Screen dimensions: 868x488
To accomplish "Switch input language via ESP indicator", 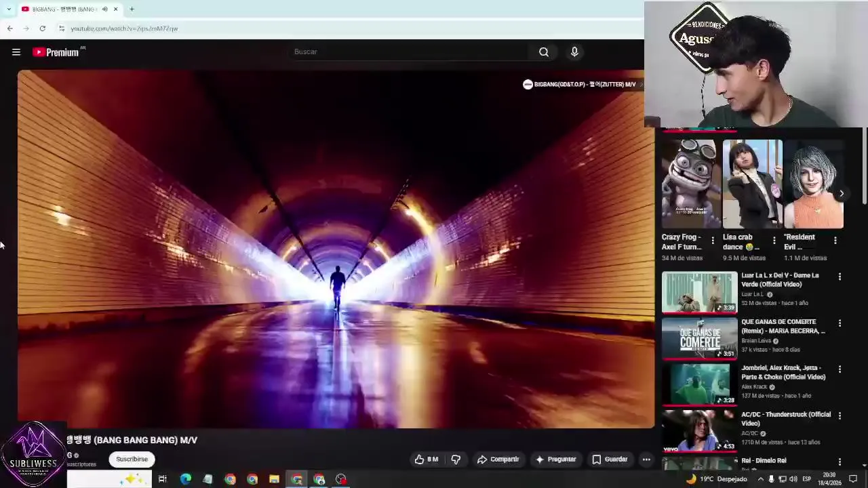I will click(x=806, y=479).
